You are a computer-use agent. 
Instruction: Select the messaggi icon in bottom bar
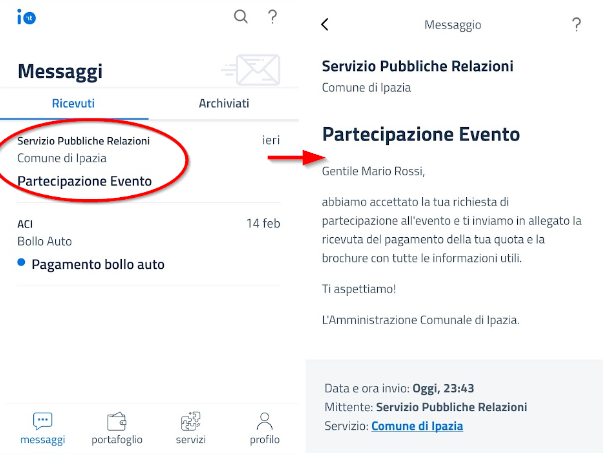[x=42, y=421]
